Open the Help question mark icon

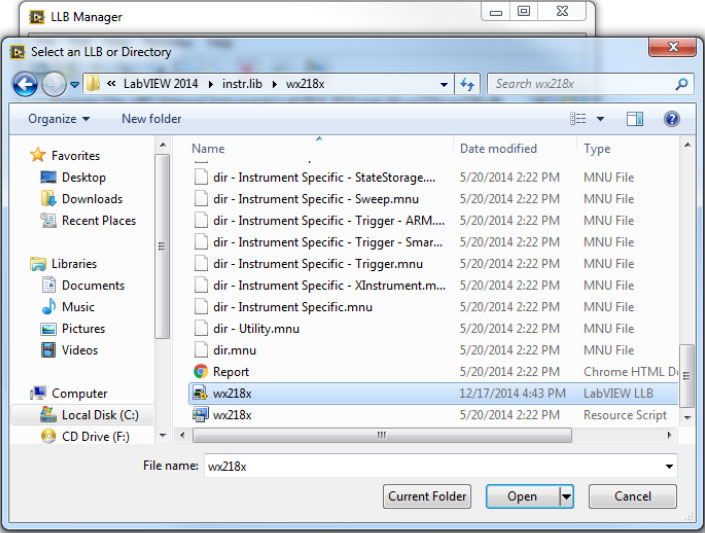pos(671,119)
